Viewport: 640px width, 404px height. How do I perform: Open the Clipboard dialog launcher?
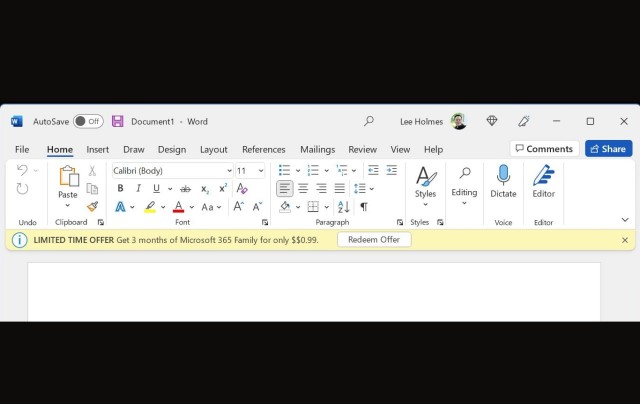click(x=100, y=222)
